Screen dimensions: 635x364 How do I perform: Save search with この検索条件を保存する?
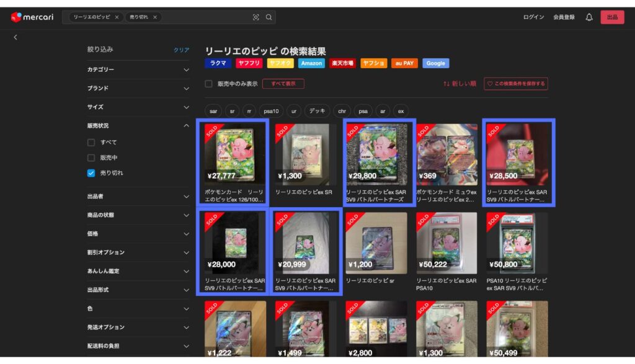[x=515, y=84]
